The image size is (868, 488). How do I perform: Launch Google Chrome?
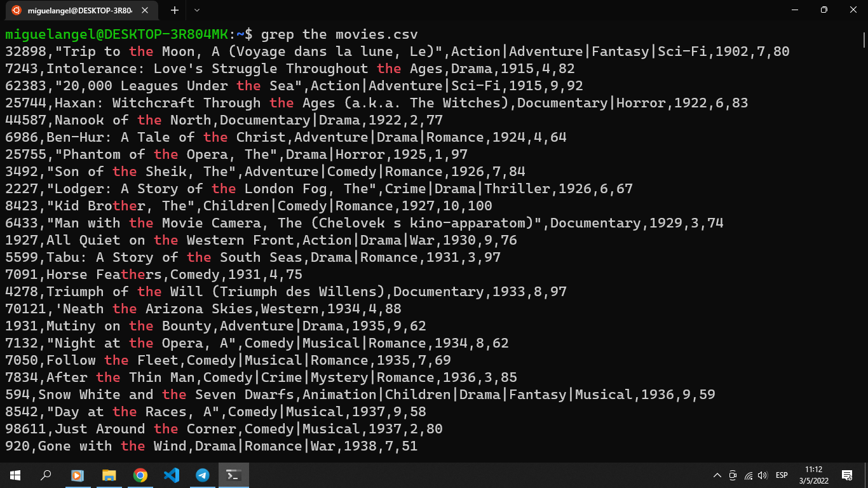pos(140,475)
